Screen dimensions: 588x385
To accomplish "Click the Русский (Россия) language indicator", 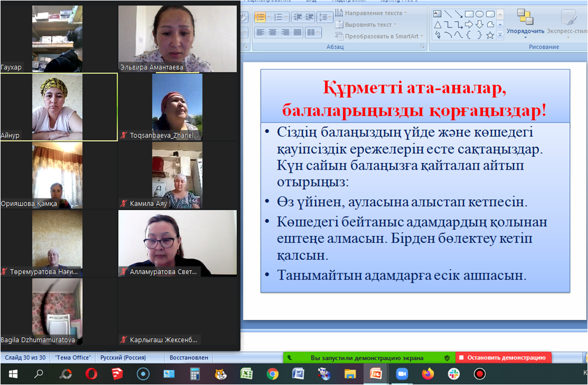I will click(122, 358).
